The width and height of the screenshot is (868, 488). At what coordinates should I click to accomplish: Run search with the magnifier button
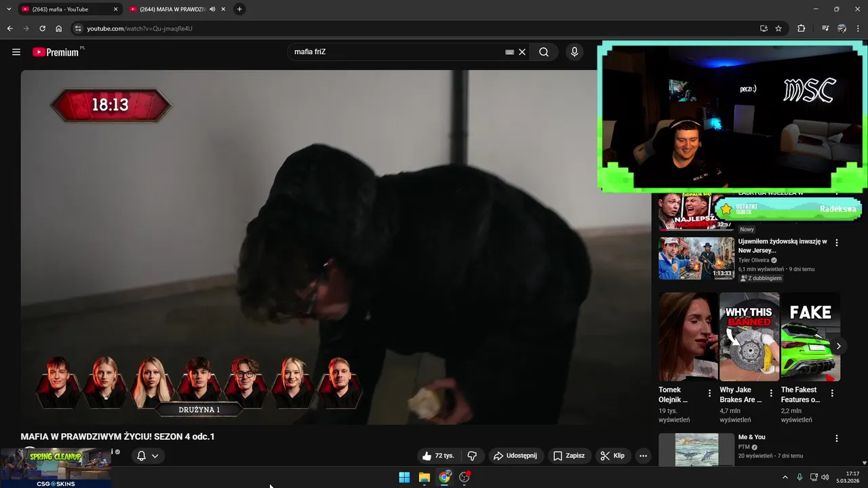pos(544,52)
